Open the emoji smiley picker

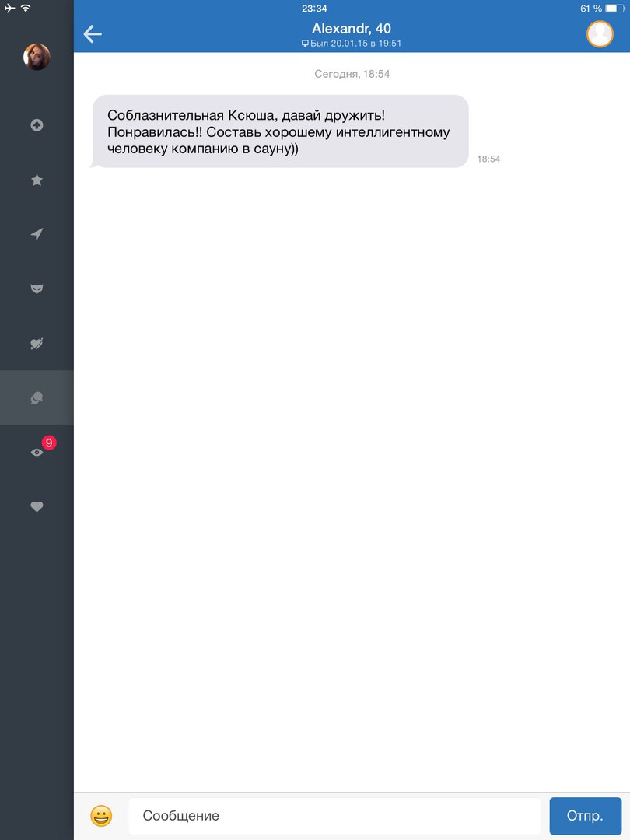pyautogui.click(x=101, y=816)
